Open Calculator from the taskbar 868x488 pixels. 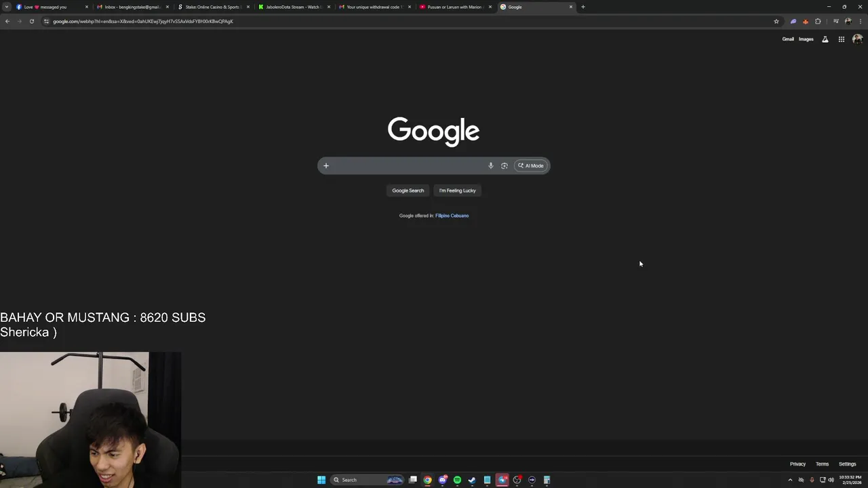tap(547, 480)
